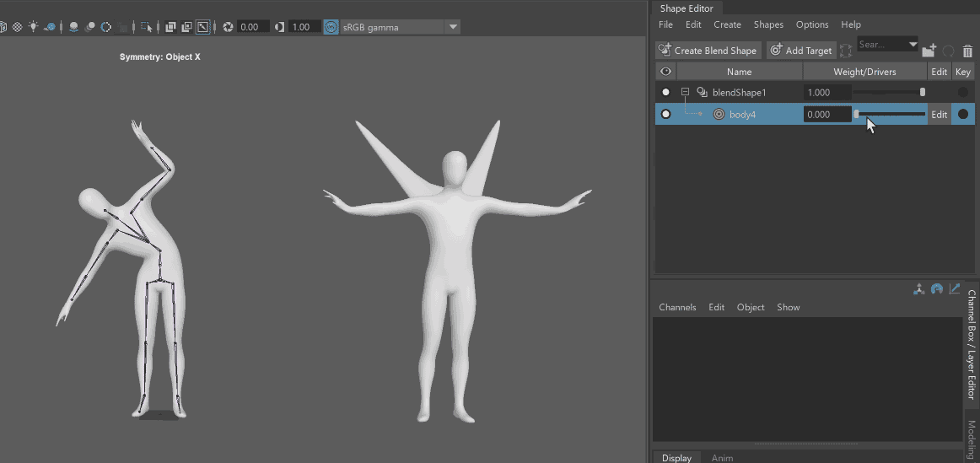Click the Create Blend Shape button
This screenshot has height=463, width=980.
[708, 51]
